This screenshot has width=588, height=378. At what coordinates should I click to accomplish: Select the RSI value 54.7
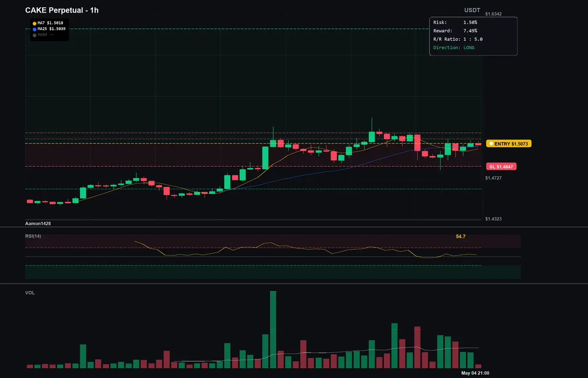(461, 236)
